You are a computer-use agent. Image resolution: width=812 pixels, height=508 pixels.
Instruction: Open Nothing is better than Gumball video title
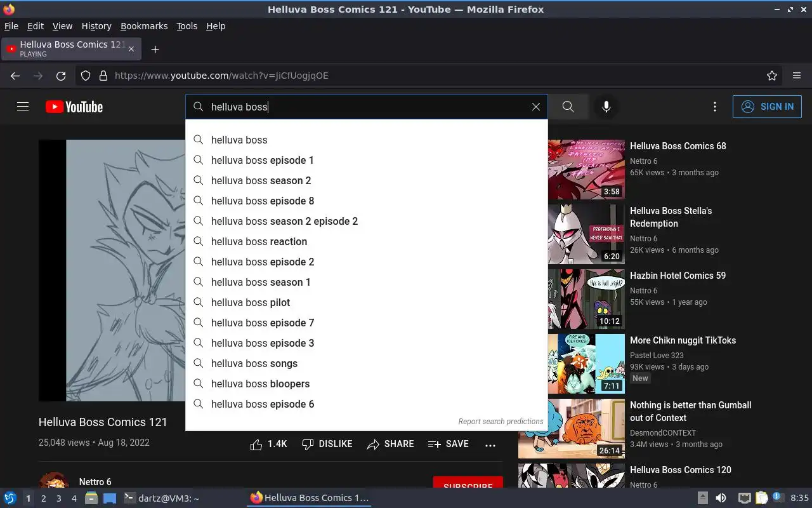[x=690, y=411]
